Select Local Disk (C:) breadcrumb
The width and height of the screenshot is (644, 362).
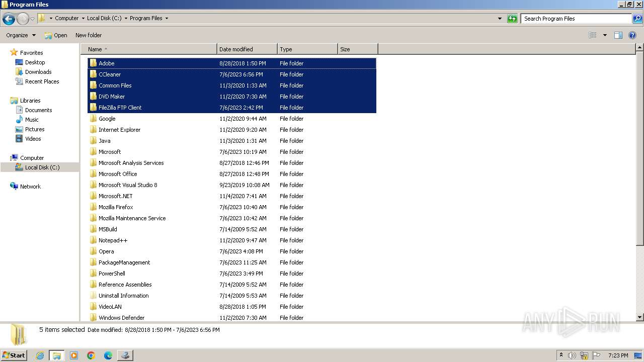point(104,18)
